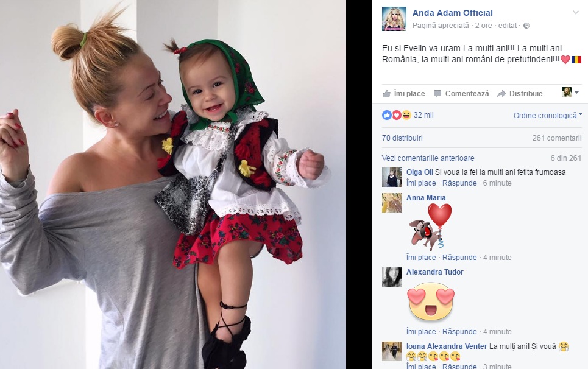
Task: Expand the Ordine cronologică sorting dropdown
Action: [548, 115]
